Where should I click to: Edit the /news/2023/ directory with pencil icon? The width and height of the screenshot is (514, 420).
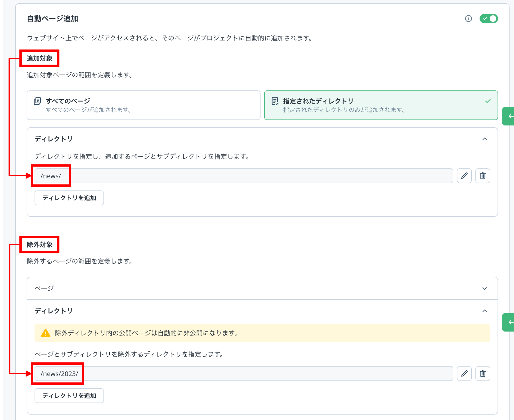click(x=464, y=374)
